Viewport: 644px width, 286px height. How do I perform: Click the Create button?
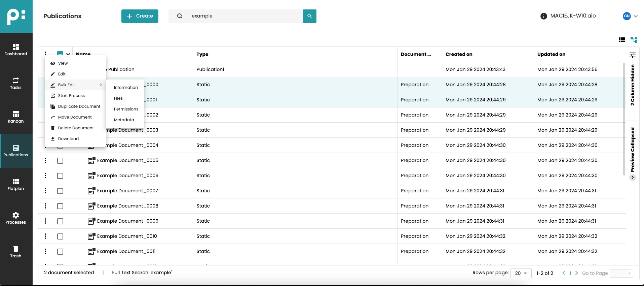pos(140,16)
